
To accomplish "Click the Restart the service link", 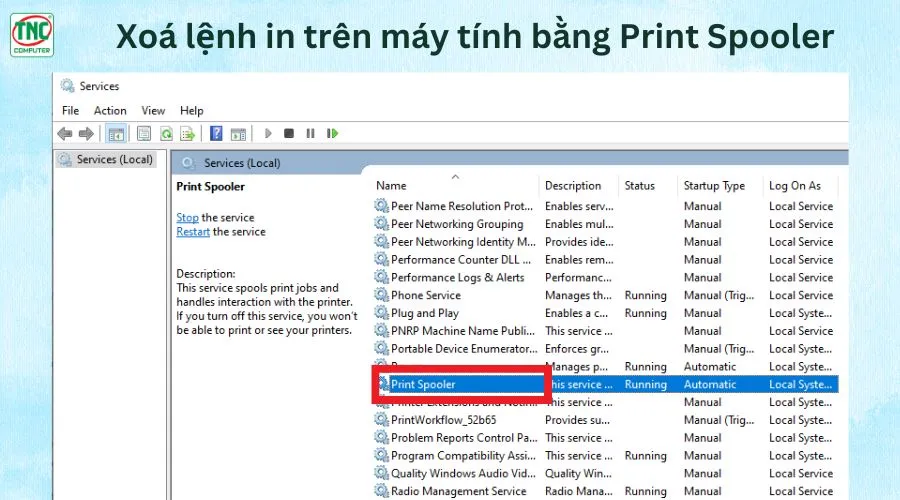I will 193,232.
